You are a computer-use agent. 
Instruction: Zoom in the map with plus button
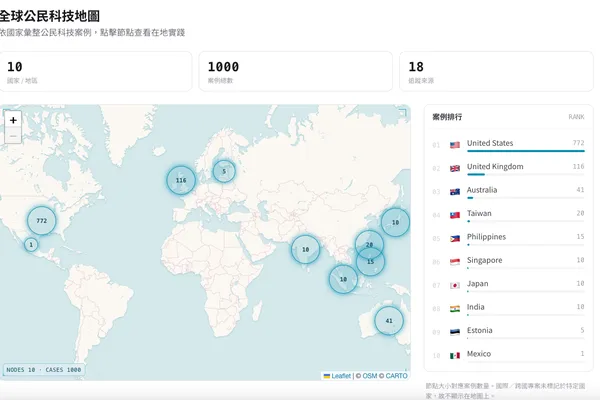(13, 120)
